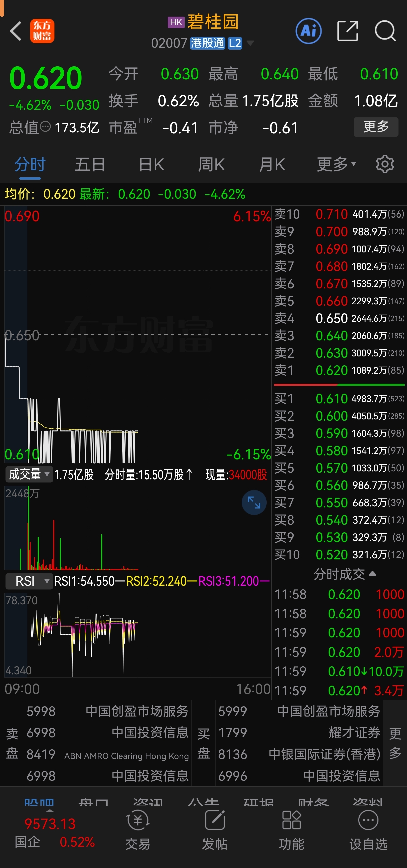407x868 pixels.
Task: Tap the volume bar chart
Action: [x=137, y=528]
